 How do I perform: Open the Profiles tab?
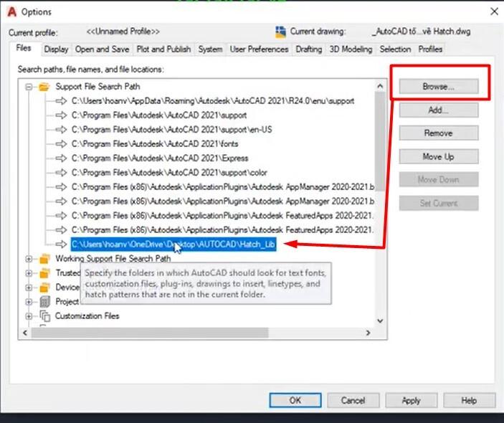tap(430, 49)
